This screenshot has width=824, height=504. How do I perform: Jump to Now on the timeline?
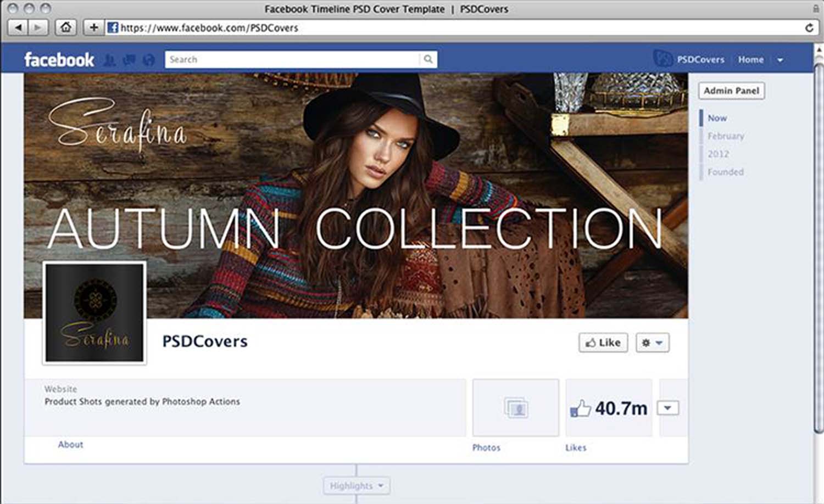pos(717,118)
